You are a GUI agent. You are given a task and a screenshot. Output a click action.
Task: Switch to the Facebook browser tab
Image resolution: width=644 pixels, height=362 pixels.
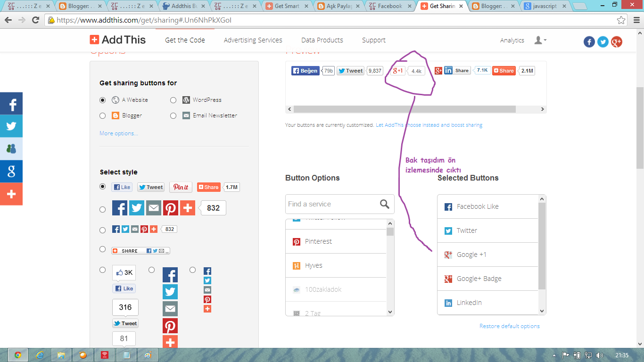coord(389,6)
